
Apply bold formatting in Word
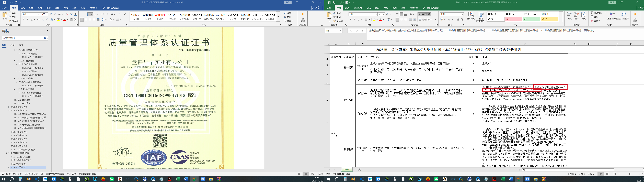pos(24,19)
